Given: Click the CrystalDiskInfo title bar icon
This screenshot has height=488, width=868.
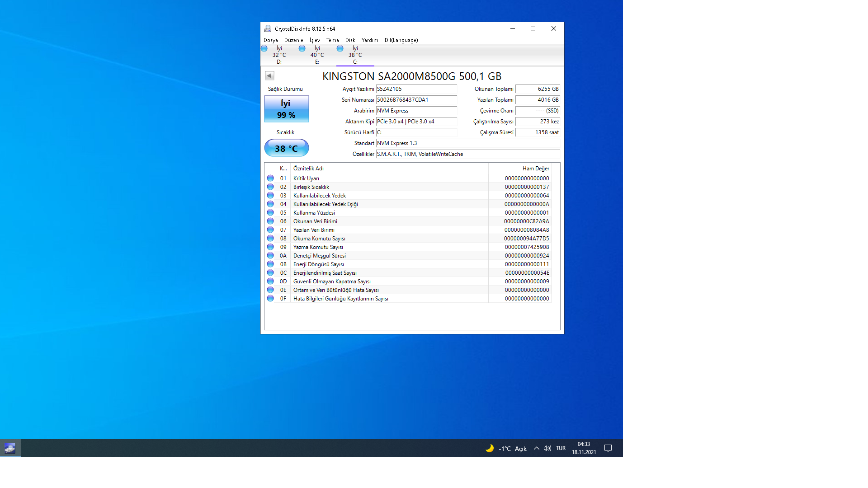Looking at the screenshot, I should (268, 28).
